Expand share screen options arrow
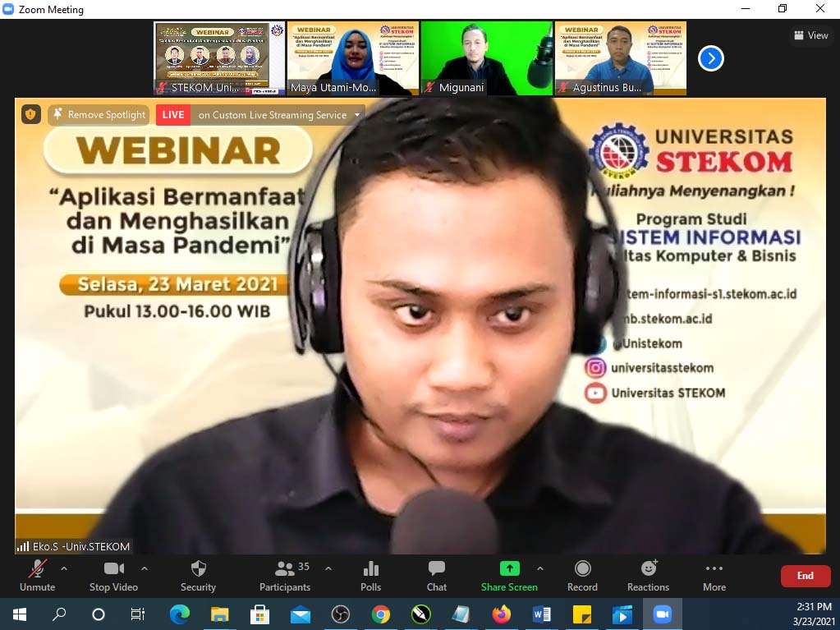The image size is (840, 630). pyautogui.click(x=540, y=568)
